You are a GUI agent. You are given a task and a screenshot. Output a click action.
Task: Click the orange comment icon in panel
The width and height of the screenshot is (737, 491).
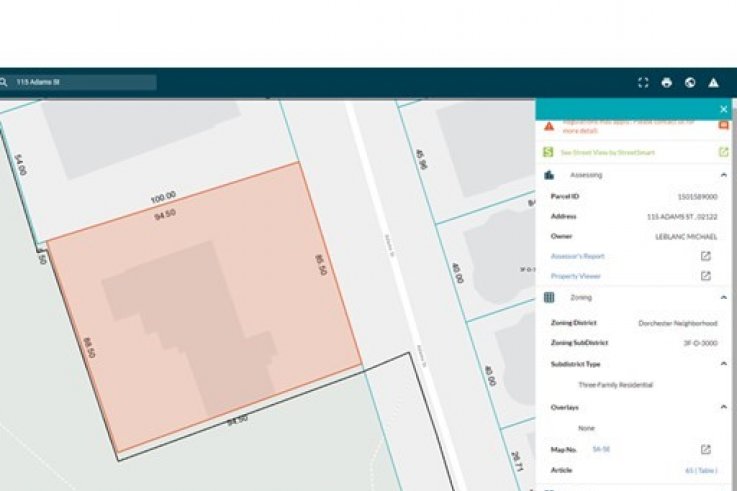coord(723,125)
